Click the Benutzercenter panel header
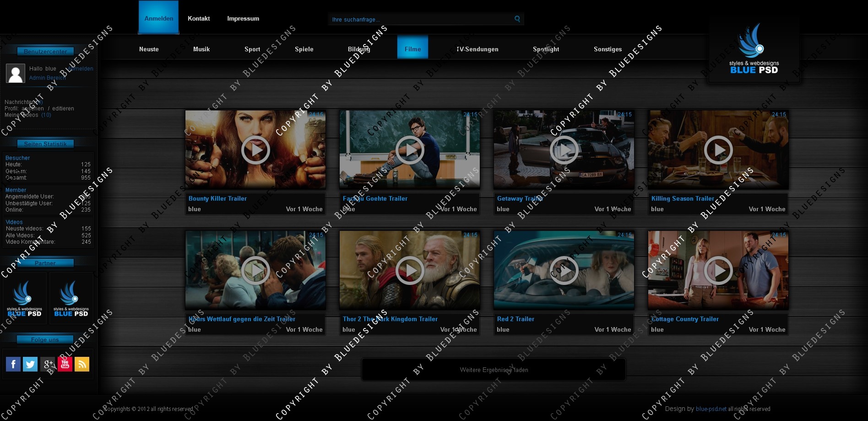This screenshot has height=421, width=868. point(45,51)
